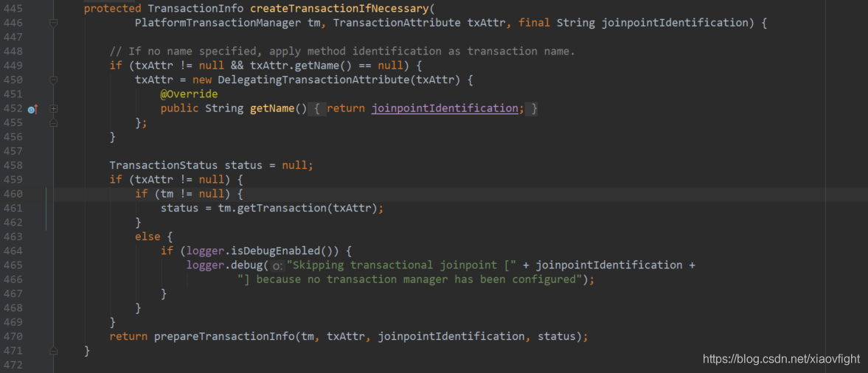Viewport: 868px width, 373px height.
Task: Click 'String joinpointIdentification' parameter on line 446
Action: [x=652, y=24]
